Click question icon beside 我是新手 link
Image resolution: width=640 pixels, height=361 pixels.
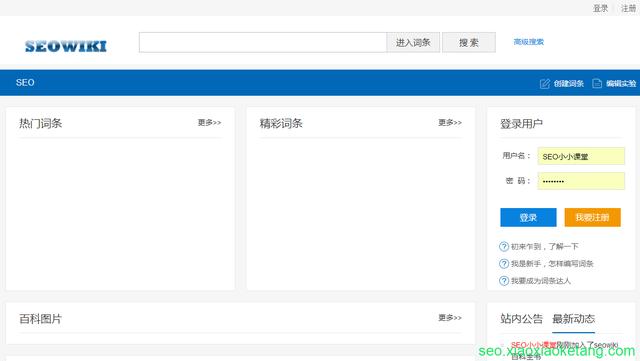pyautogui.click(x=504, y=263)
